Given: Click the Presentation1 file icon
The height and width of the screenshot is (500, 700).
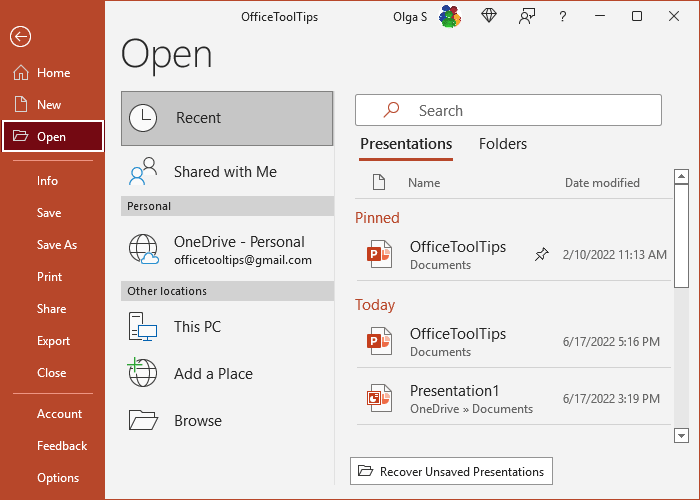Looking at the screenshot, I should click(379, 398).
